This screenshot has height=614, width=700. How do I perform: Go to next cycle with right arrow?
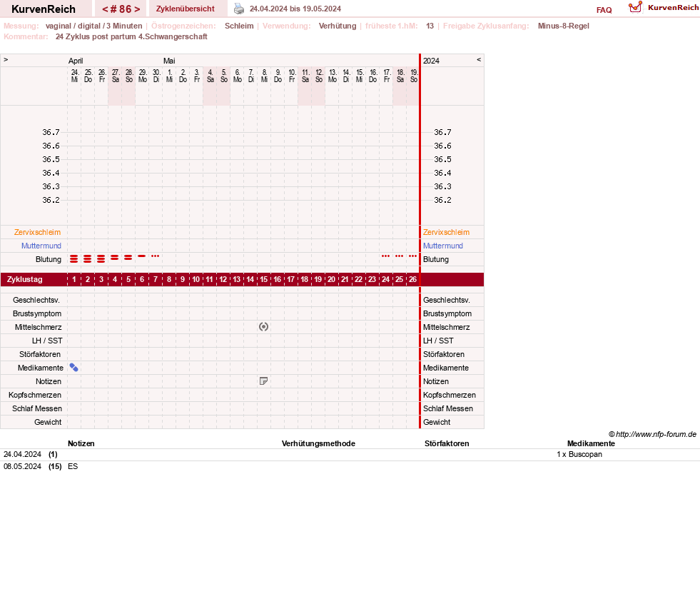click(137, 9)
